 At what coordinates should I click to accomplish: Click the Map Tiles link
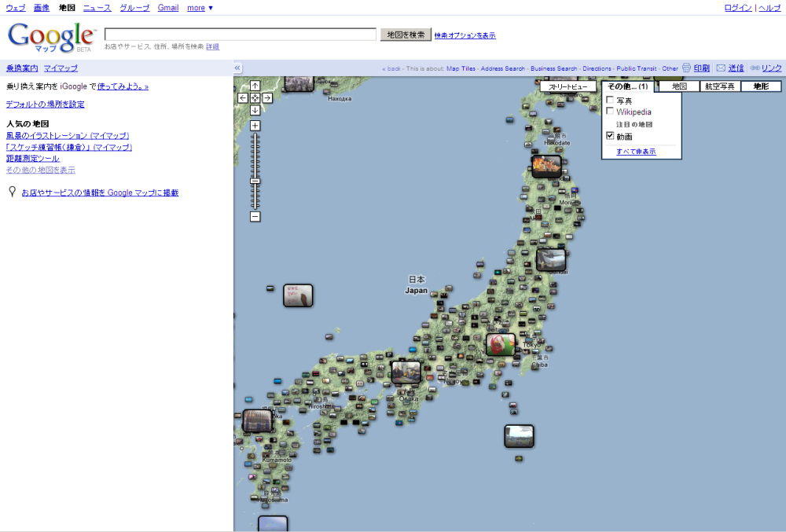[x=461, y=68]
